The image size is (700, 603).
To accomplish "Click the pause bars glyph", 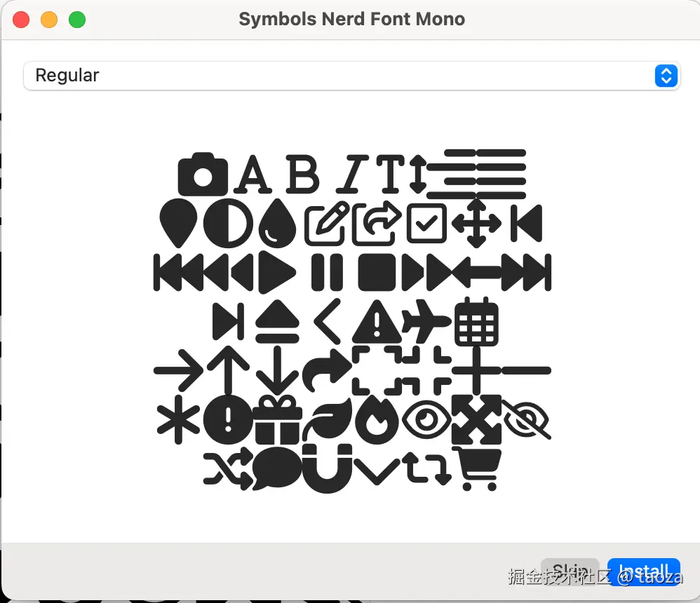I will coord(328,272).
